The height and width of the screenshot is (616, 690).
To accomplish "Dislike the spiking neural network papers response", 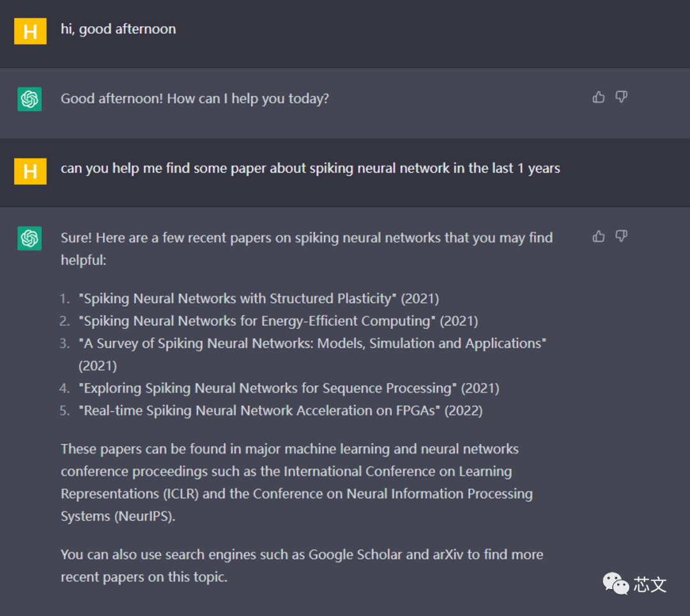I will (x=621, y=236).
